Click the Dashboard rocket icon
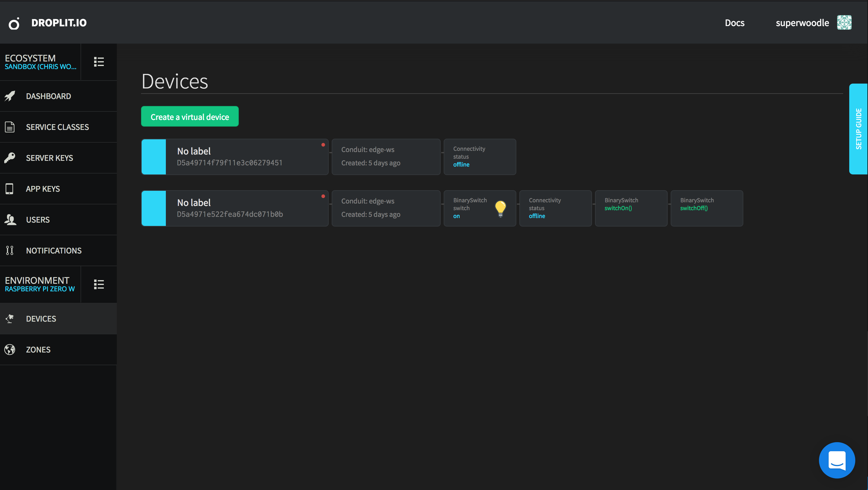Image resolution: width=868 pixels, height=490 pixels. point(10,96)
